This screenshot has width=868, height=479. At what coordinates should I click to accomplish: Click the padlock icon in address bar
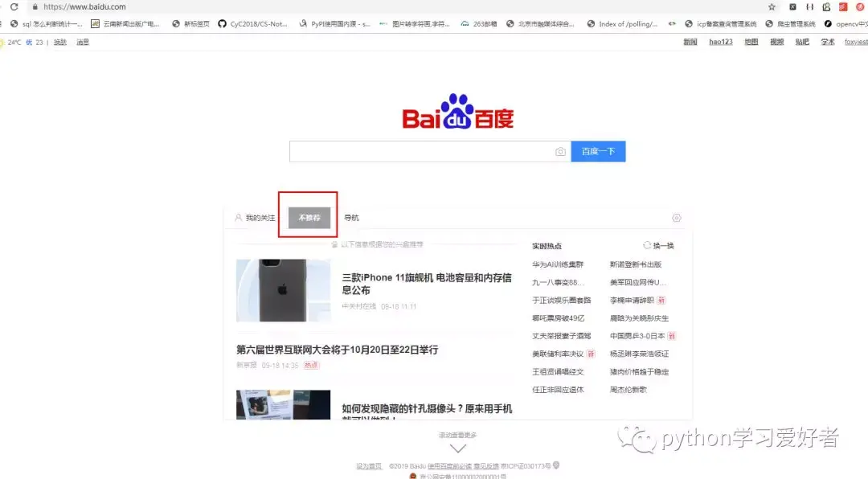click(35, 6)
